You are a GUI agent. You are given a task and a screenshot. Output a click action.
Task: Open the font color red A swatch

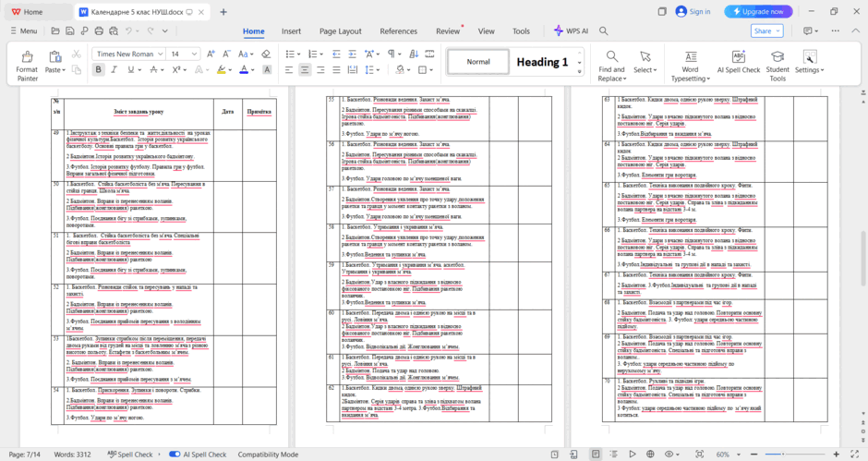(x=244, y=70)
